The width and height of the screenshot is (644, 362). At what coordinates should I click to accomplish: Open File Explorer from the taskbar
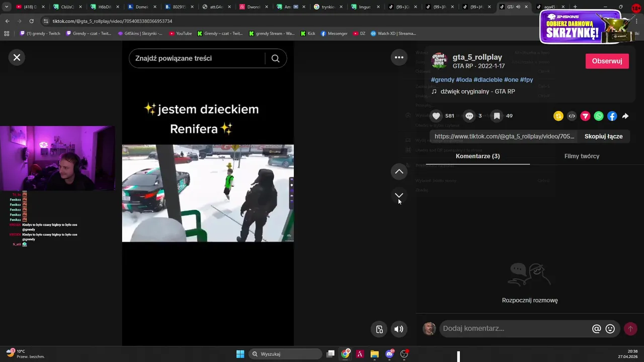click(374, 354)
